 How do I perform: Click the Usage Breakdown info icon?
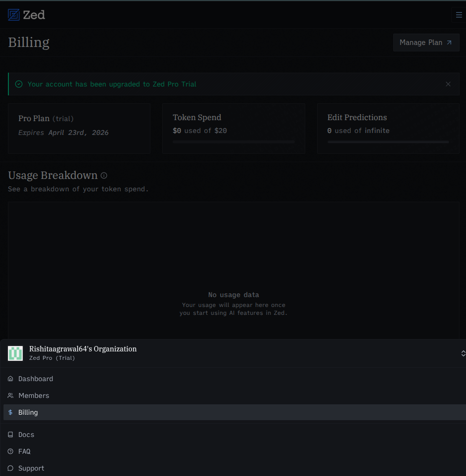tap(104, 175)
